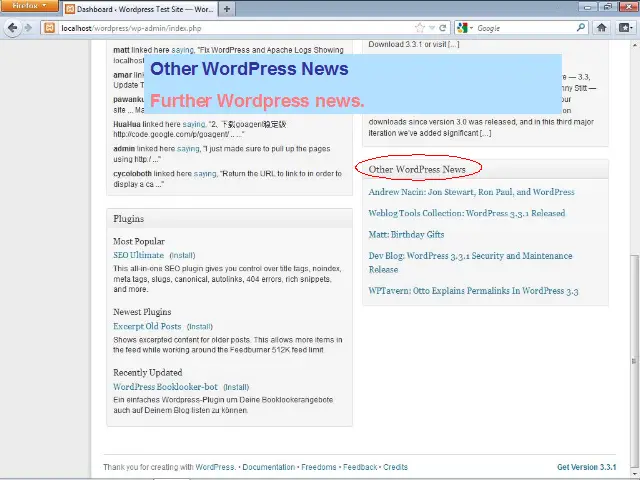Bookmark the page with the star icon
This screenshot has width=640, height=480.
point(420,28)
